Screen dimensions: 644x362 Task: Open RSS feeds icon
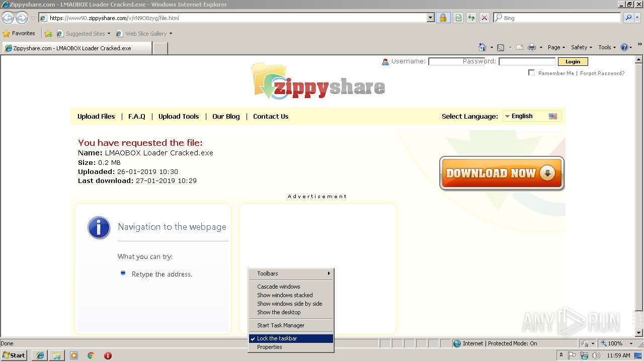501,47
